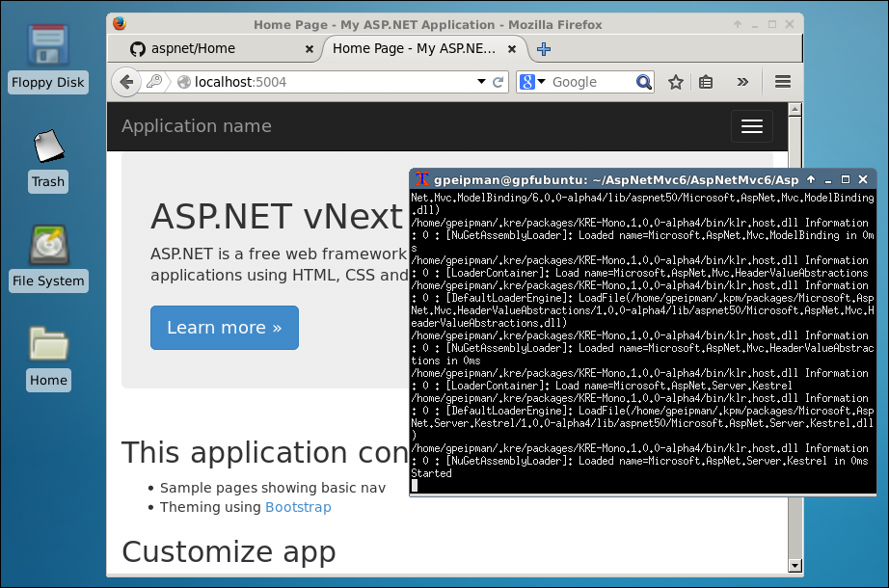Close the Firefox window
The width and height of the screenshot is (889, 588).
pos(790,24)
